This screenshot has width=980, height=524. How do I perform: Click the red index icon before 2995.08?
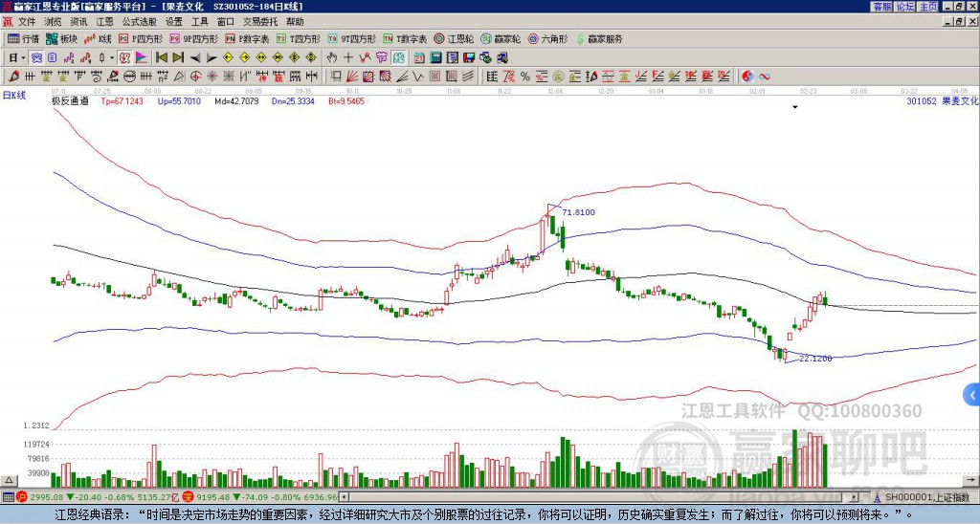tap(22, 497)
